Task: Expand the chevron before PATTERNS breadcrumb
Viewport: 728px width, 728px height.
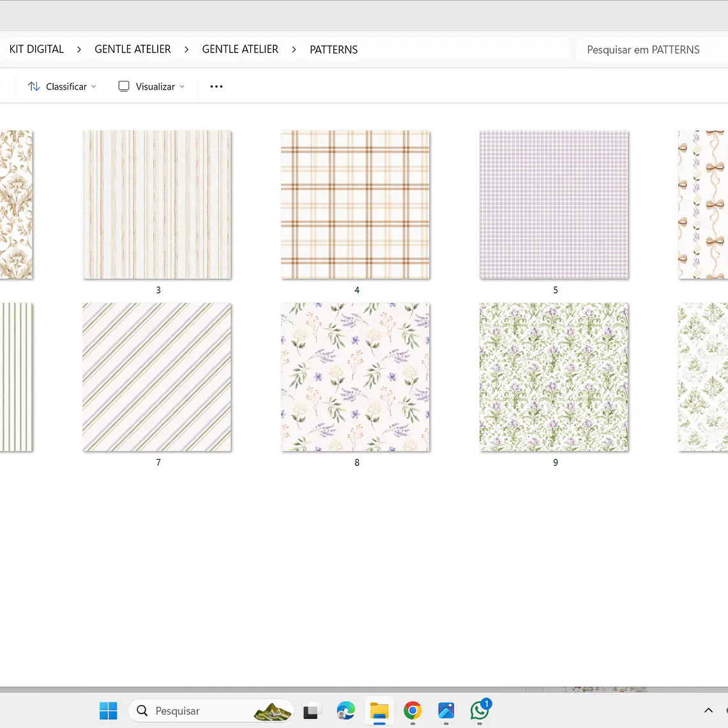Action: coord(294,49)
